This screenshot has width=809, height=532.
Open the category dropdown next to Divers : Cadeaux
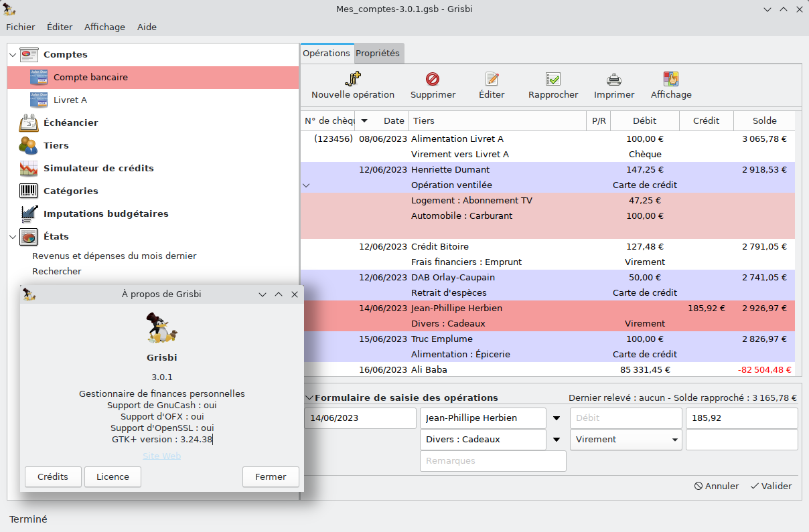click(557, 440)
